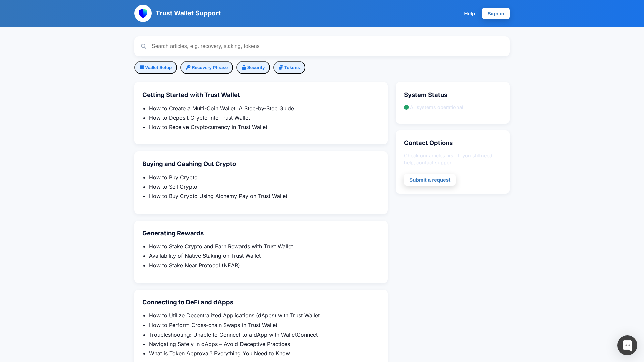Select the Tokens category chip

click(289, 68)
